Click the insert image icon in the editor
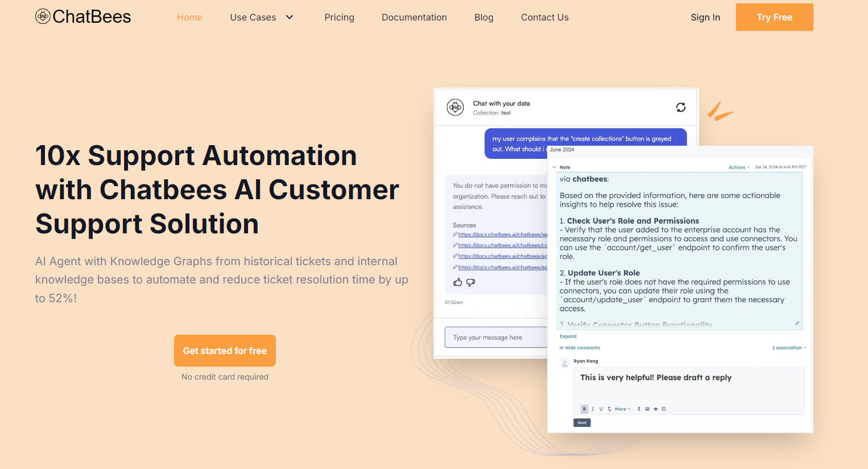Viewport: 868px width, 469px height. (647, 409)
